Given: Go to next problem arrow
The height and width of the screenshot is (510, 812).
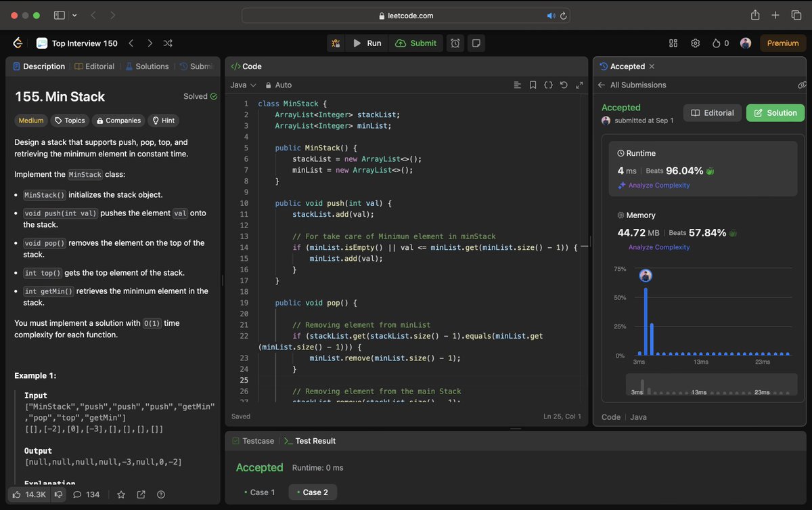Looking at the screenshot, I should click(150, 43).
